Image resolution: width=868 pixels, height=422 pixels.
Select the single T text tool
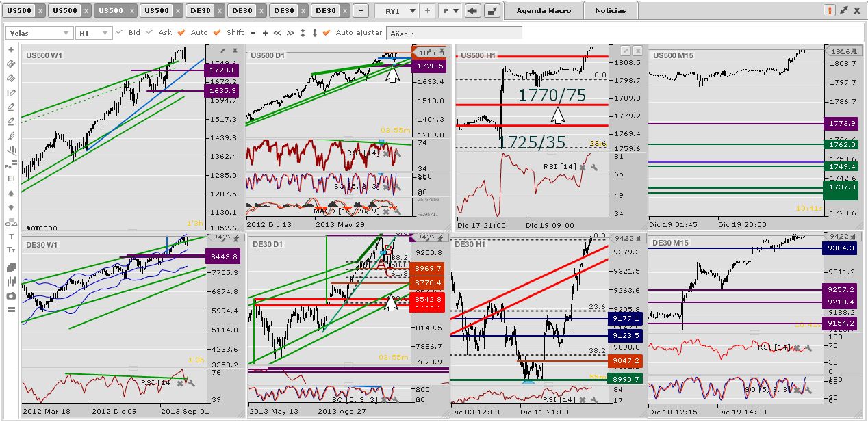(11, 237)
